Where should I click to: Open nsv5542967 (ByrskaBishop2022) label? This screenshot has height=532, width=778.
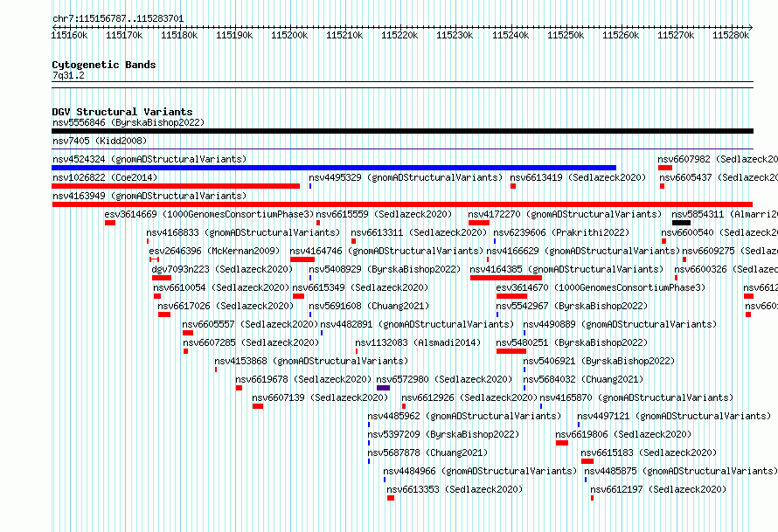(x=572, y=306)
